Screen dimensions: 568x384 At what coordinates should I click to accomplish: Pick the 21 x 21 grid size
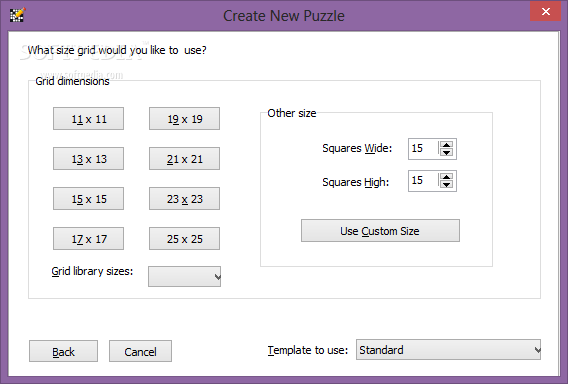(184, 159)
